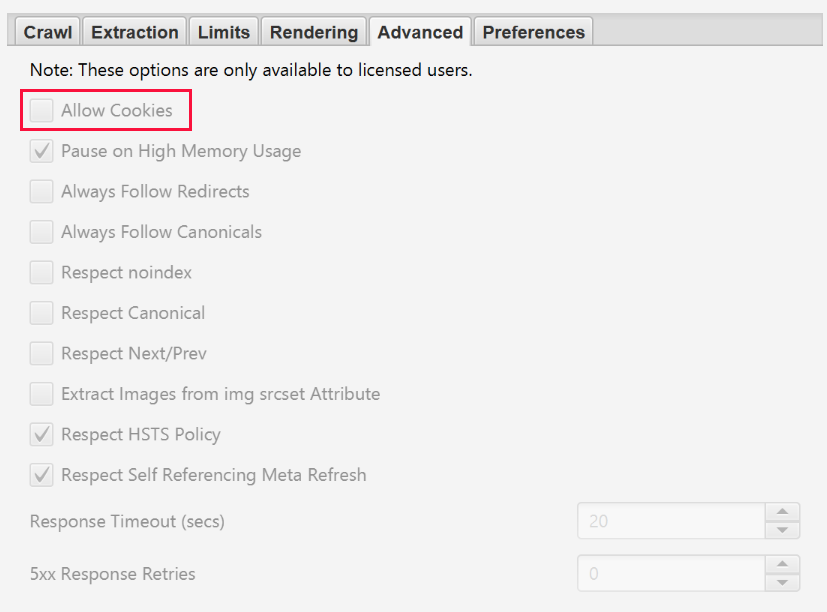Increase Response Timeout with up arrow
This screenshot has width=827, height=612.
782,512
